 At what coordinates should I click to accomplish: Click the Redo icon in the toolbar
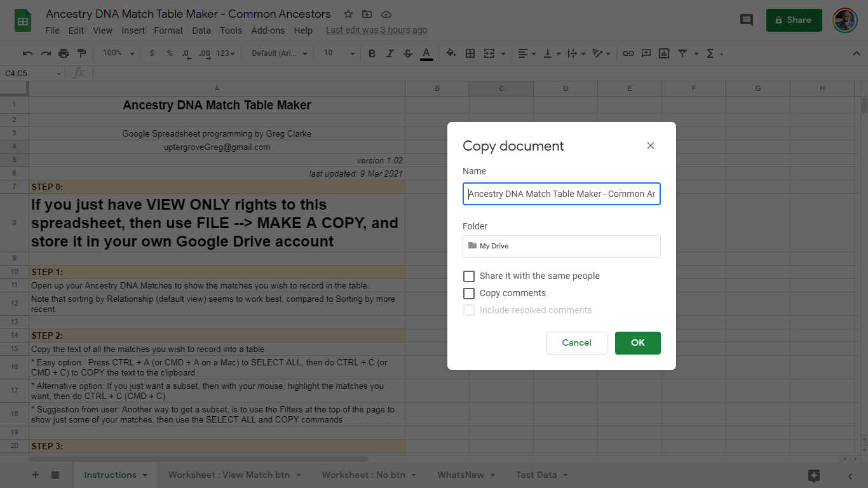pyautogui.click(x=46, y=53)
